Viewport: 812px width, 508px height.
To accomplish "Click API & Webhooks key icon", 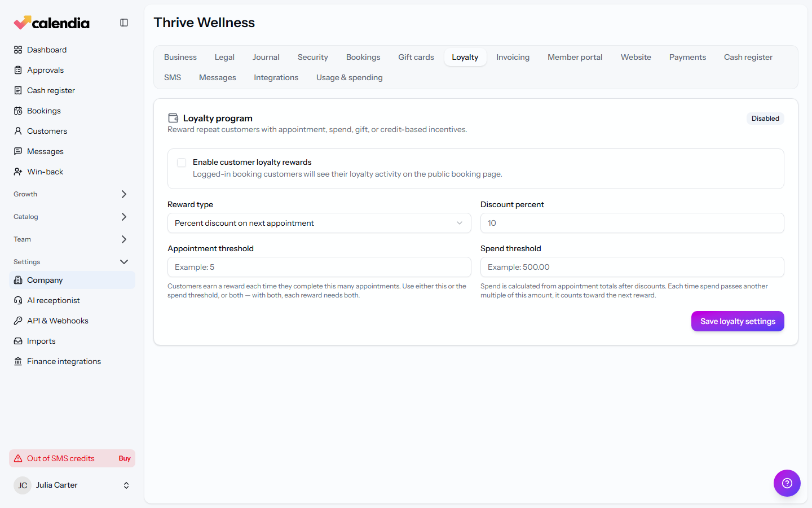I will click(x=18, y=321).
